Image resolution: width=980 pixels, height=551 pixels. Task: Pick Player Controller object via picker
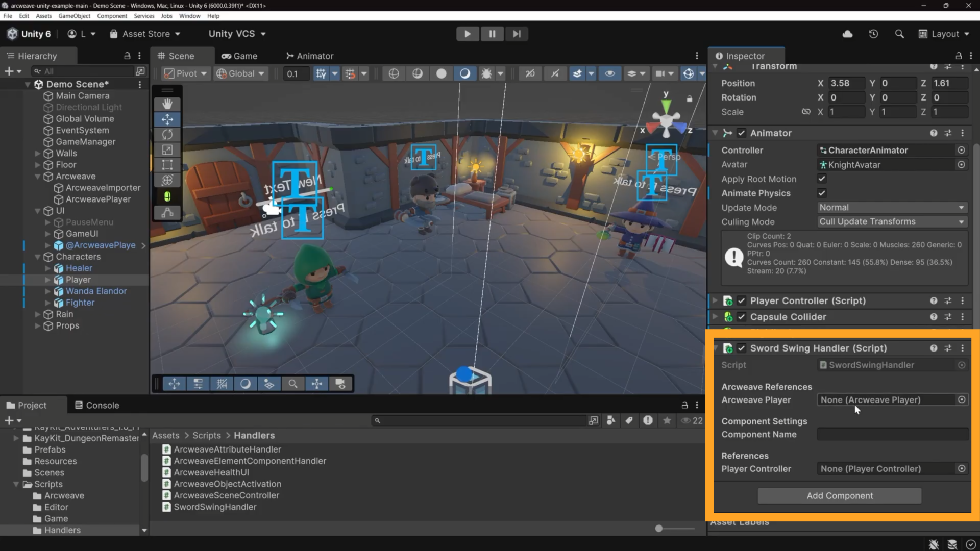click(962, 469)
